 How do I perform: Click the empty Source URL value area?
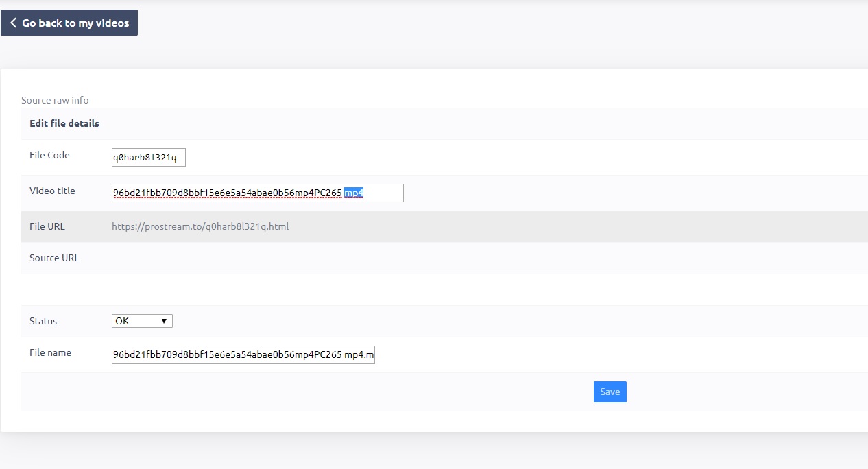[411, 258]
